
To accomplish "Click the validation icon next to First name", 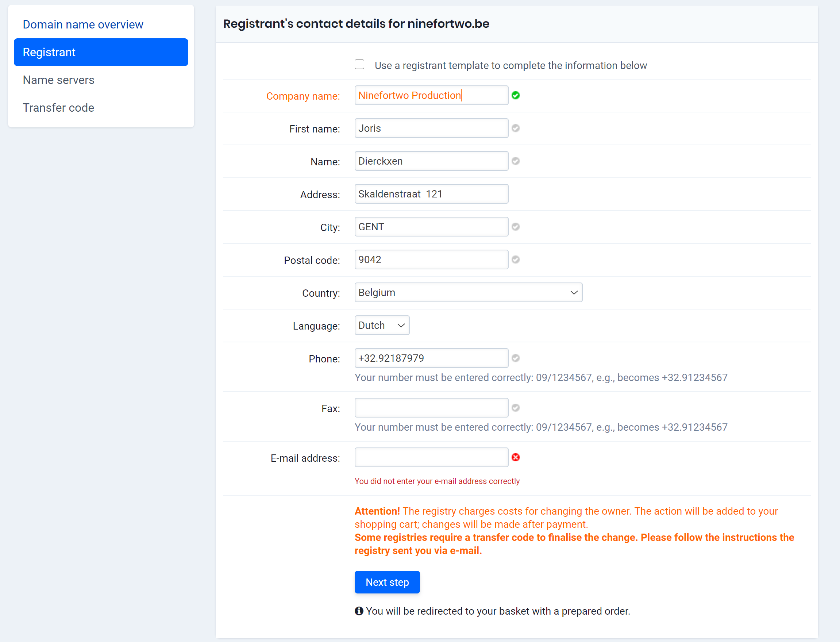I will click(516, 128).
